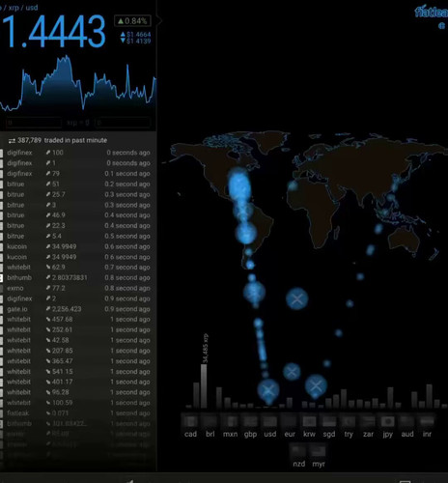This screenshot has width=448, height=483.
Task: Select the whitebit 252.61 trade row
Action: tap(78, 329)
